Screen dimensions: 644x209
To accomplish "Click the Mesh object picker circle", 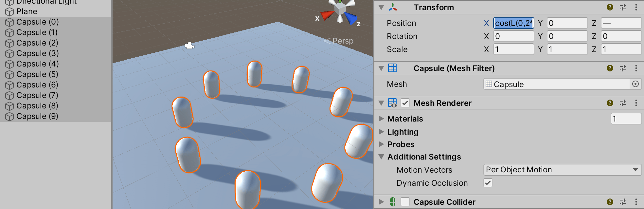I will [635, 84].
